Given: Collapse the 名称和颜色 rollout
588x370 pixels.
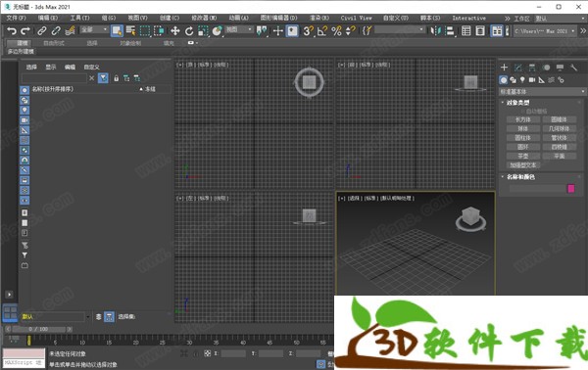Looking at the screenshot, I should 520,177.
